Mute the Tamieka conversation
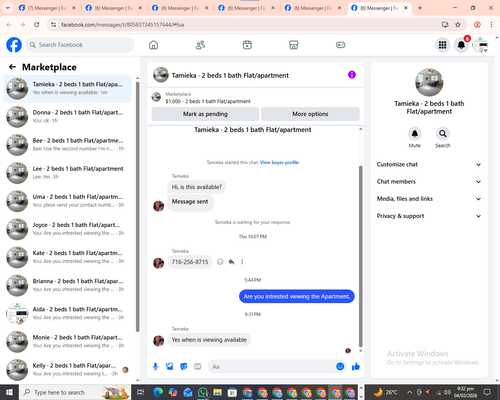Viewport: 500px width, 400px height. pos(415,134)
